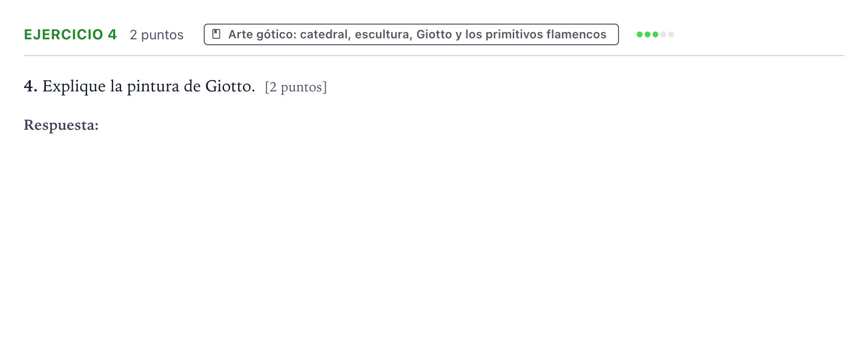Click the 2 puntos label beside EJERCICIO 4
868x351 pixels.
click(x=156, y=35)
